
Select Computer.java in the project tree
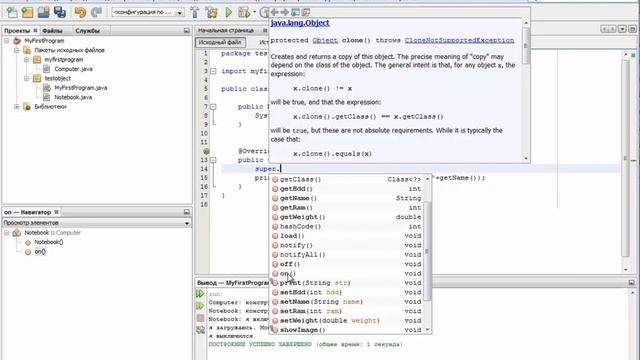pos(73,69)
